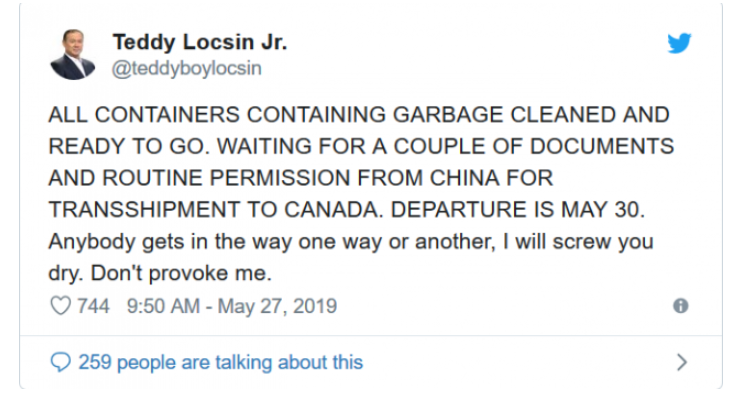Image resolution: width=750 pixels, height=395 pixels.
Task: Click the "TRANSSHIPMENT TO CANADA" text
Action: click(215, 210)
